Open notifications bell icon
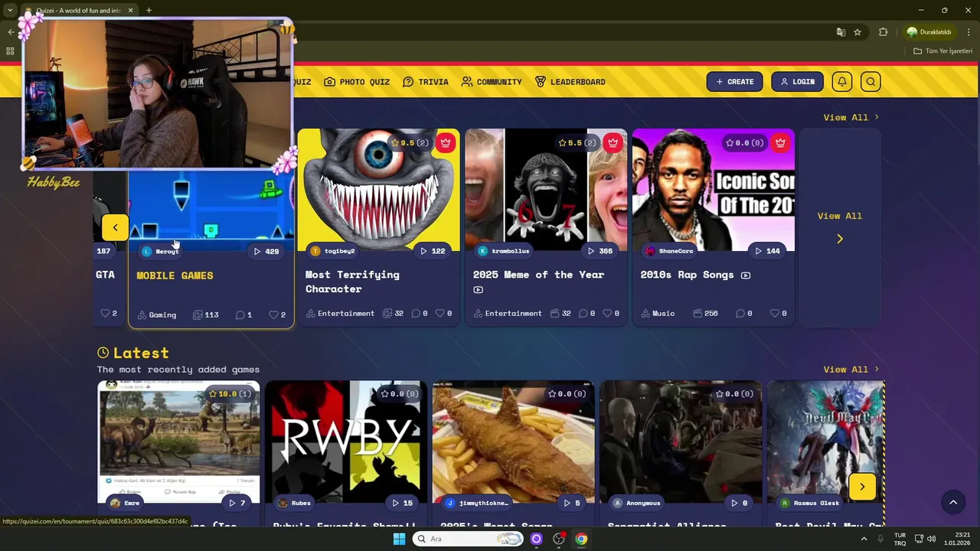 (x=842, y=82)
